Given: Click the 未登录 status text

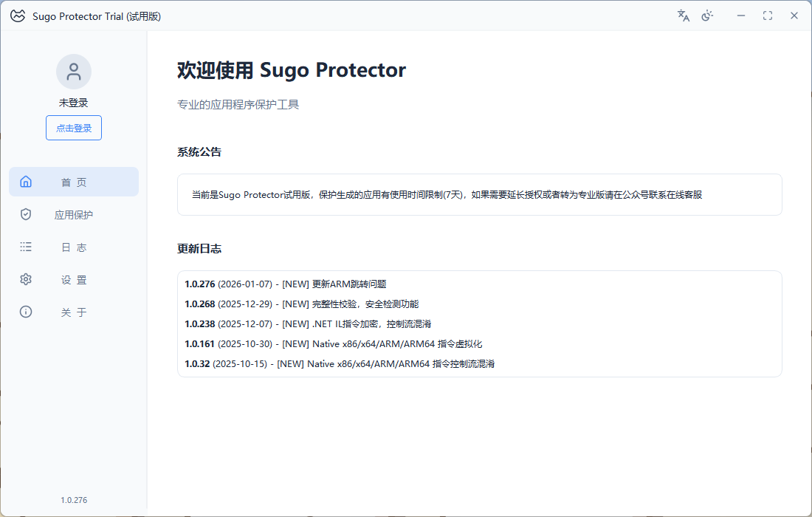Looking at the screenshot, I should pos(74,103).
